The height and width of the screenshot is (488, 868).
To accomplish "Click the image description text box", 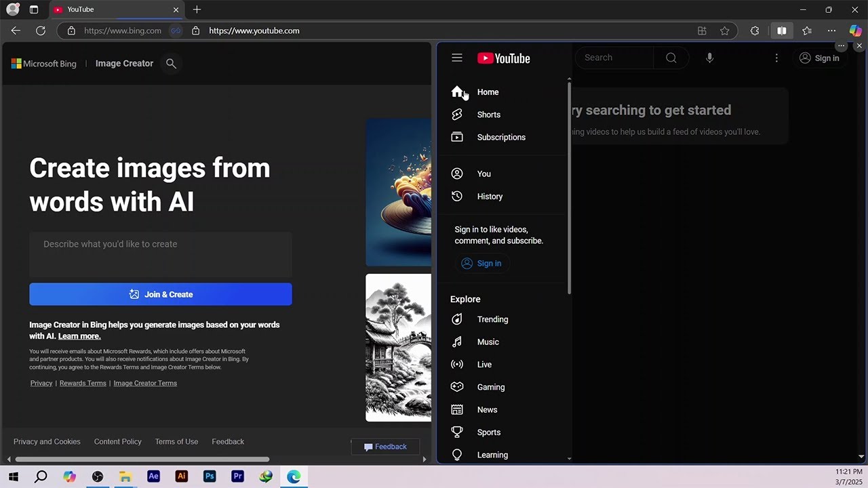I will point(161,253).
